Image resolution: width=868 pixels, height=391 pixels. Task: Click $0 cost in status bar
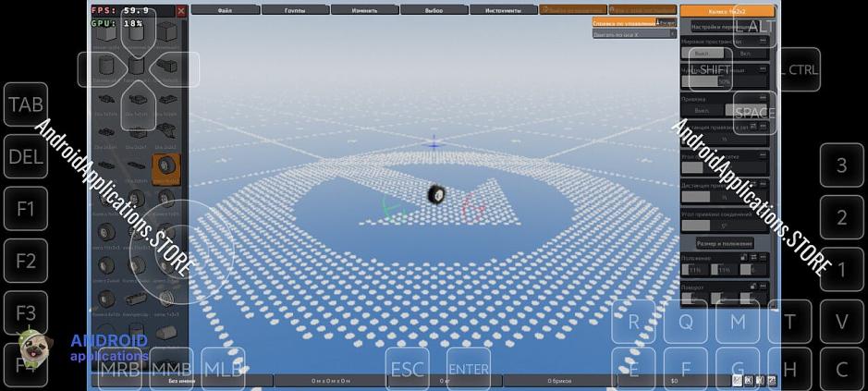point(674,381)
